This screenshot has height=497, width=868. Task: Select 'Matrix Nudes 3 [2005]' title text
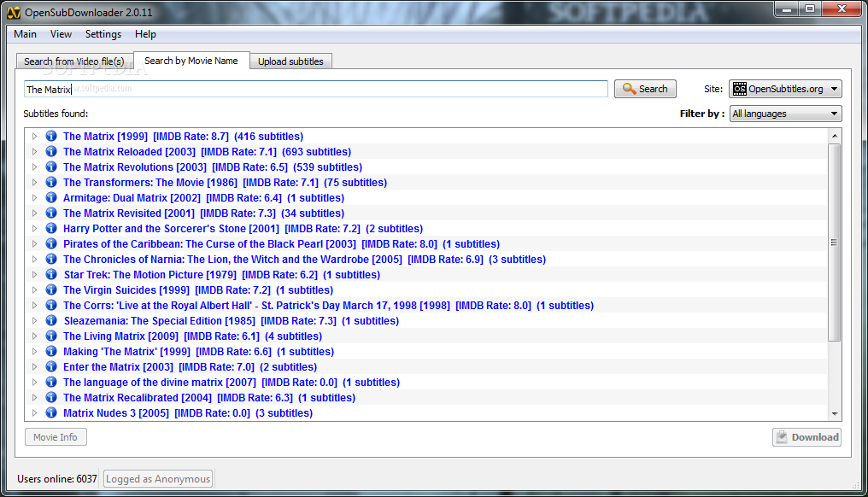pyautogui.click(x=116, y=412)
